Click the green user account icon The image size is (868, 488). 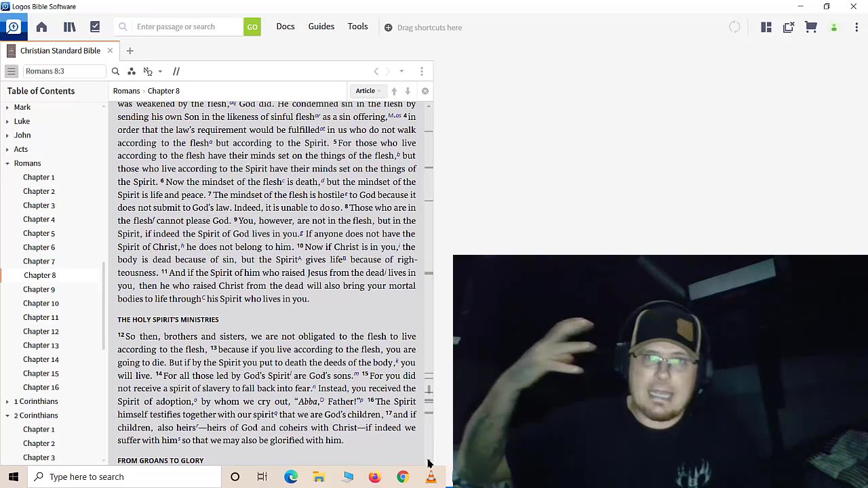[x=834, y=28]
